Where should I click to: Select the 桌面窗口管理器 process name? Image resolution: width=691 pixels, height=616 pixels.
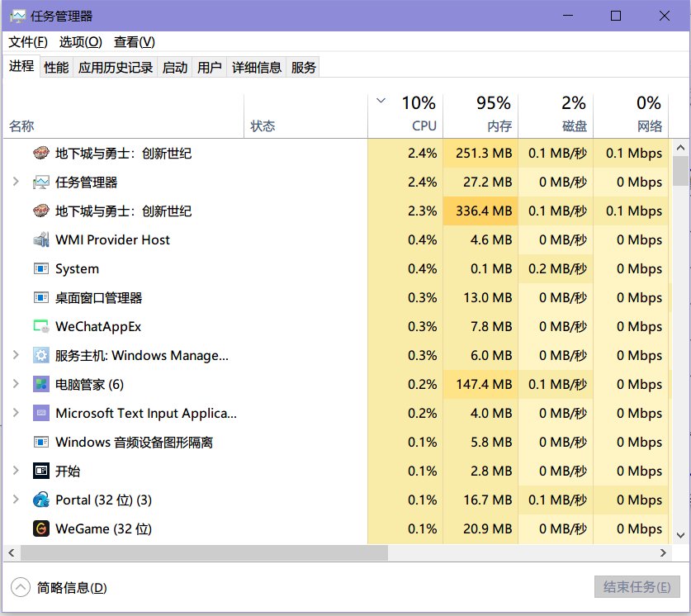pos(99,298)
